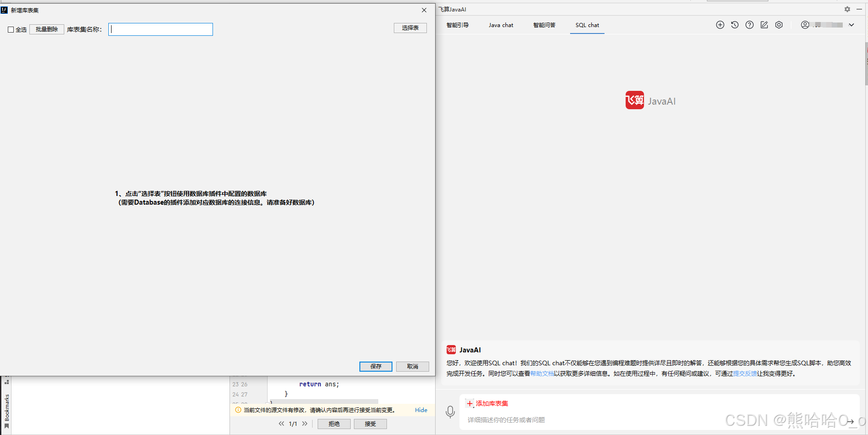The width and height of the screenshot is (868, 435).
Task: Click the microphone voice input icon
Action: point(450,412)
